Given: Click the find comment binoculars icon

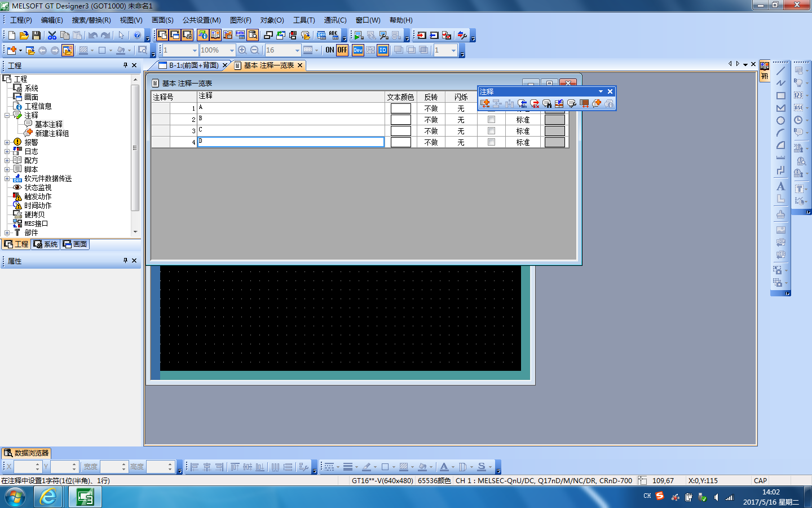Looking at the screenshot, I should 547,104.
